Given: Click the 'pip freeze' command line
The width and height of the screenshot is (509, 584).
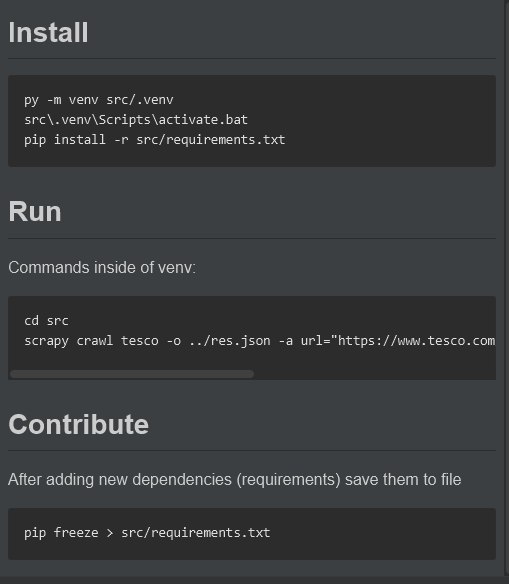Looking at the screenshot, I should 147,533.
